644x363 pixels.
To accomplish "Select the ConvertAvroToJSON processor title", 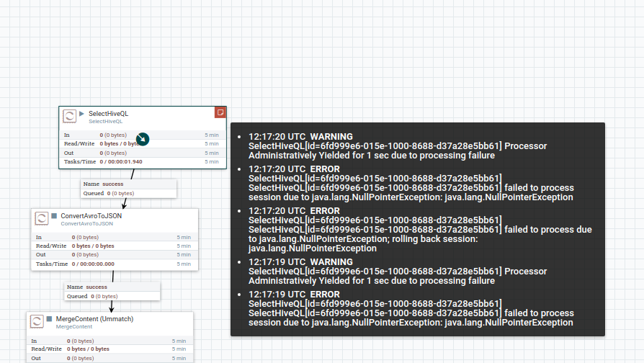I will tap(91, 216).
